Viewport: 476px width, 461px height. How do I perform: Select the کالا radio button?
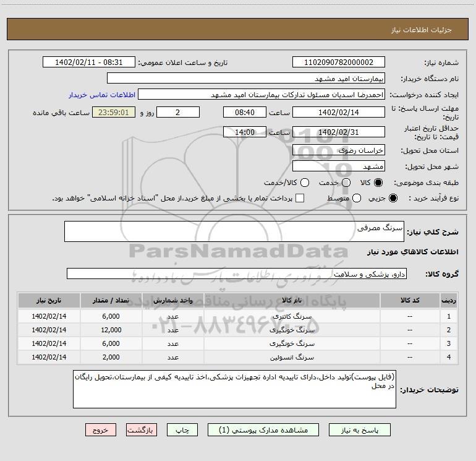point(378,183)
